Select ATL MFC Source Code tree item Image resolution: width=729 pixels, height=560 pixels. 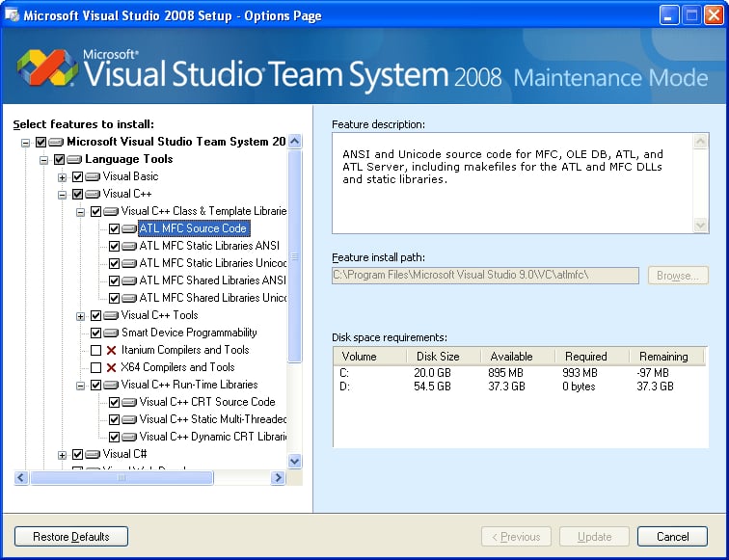(194, 228)
